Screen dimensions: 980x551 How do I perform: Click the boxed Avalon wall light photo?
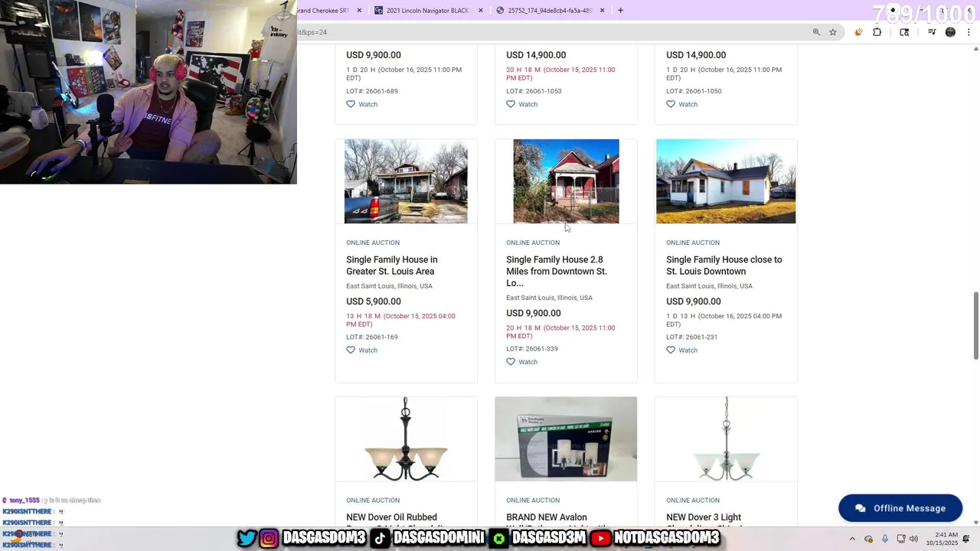coord(566,439)
